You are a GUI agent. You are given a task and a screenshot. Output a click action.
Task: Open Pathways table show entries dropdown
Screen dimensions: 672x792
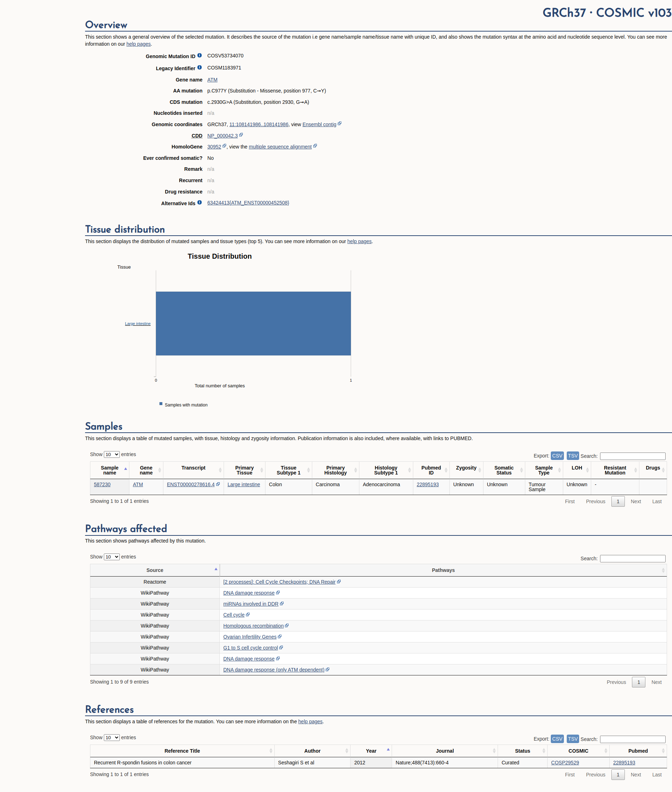tap(112, 557)
